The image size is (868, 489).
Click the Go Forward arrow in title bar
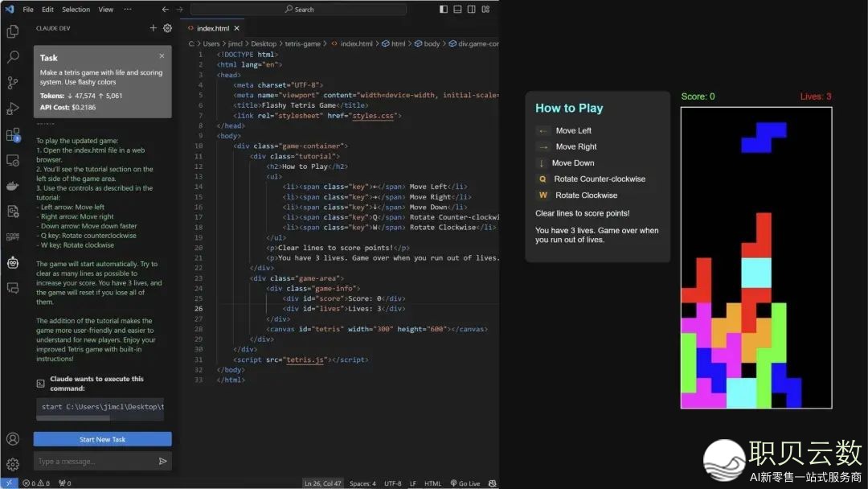tap(179, 10)
